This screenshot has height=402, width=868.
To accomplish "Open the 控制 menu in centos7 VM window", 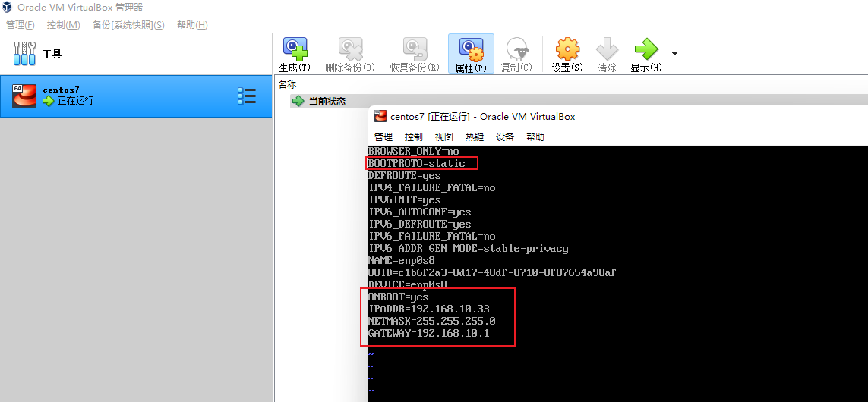I will 414,137.
